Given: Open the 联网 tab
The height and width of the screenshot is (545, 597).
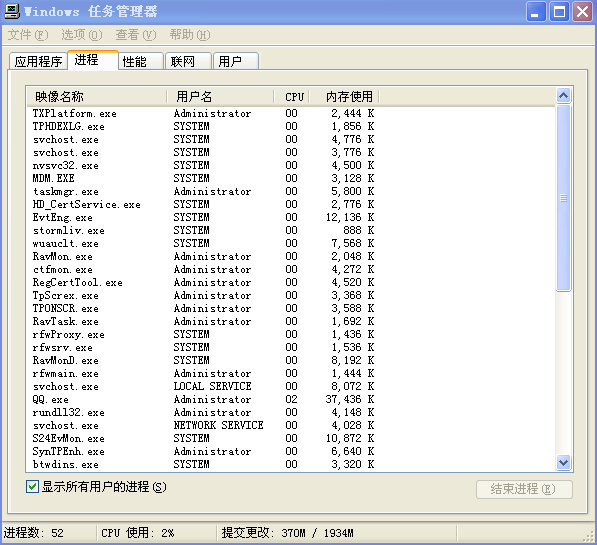Looking at the screenshot, I should point(188,61).
